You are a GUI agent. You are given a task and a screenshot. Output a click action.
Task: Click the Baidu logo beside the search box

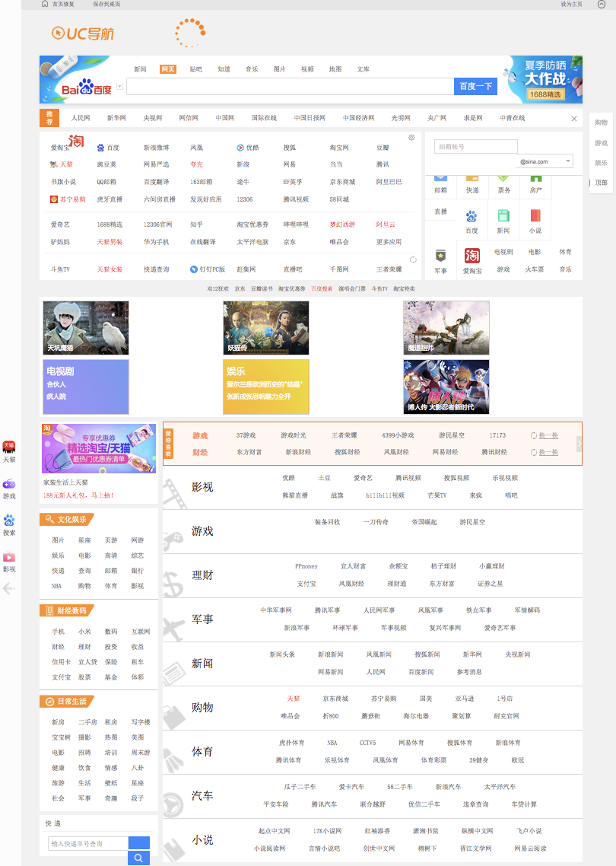pyautogui.click(x=87, y=87)
